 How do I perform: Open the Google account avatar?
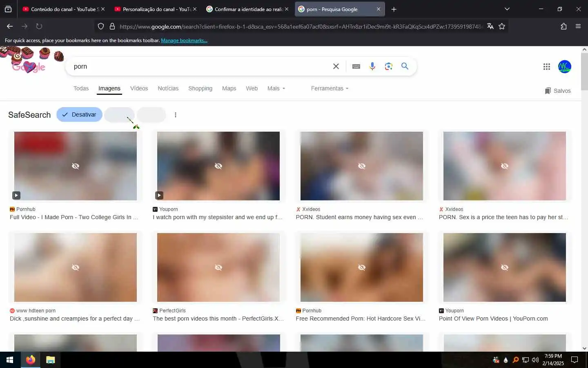(x=565, y=67)
